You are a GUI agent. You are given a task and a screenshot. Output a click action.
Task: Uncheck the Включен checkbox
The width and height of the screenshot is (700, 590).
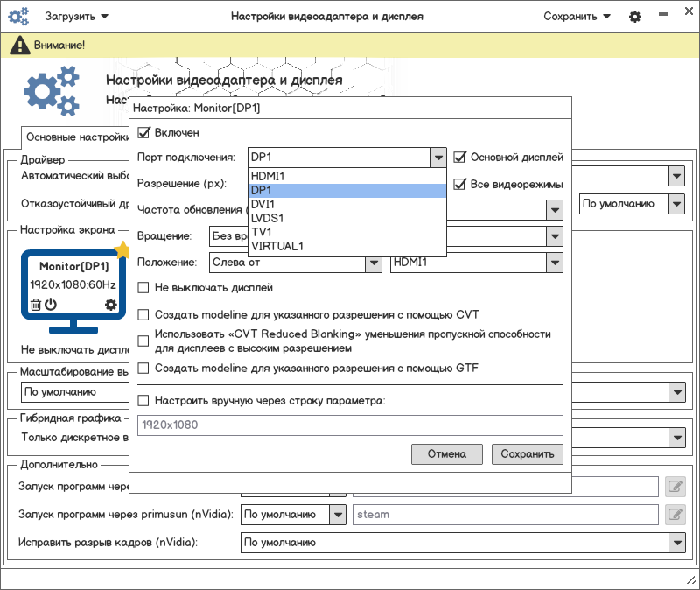(x=144, y=133)
